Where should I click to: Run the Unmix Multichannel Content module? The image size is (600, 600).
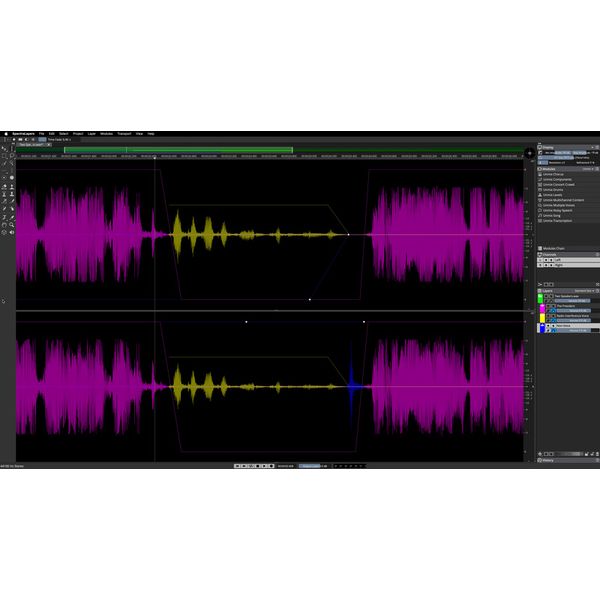coord(563,200)
